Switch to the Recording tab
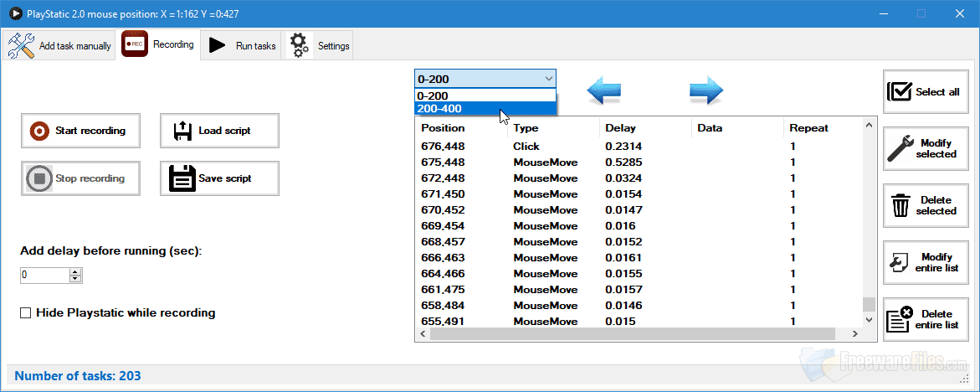This screenshot has width=980, height=392. click(x=158, y=45)
